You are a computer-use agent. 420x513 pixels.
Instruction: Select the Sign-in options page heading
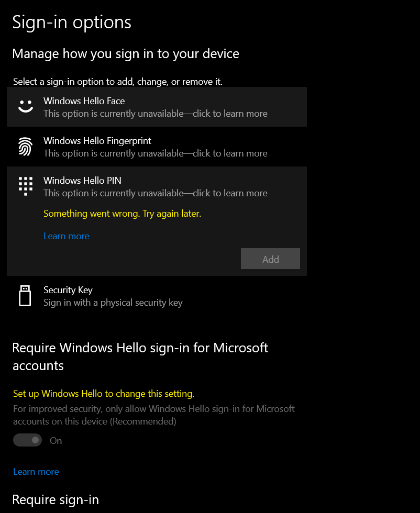point(72,22)
